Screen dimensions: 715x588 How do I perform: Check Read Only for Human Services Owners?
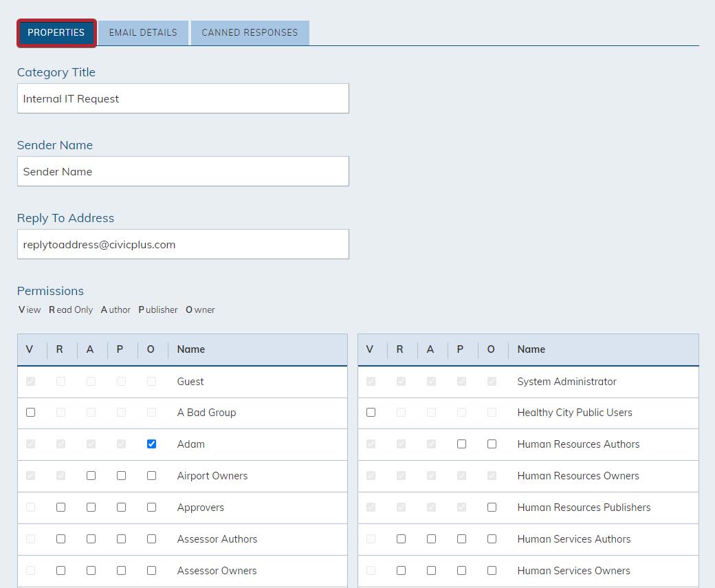(x=401, y=571)
